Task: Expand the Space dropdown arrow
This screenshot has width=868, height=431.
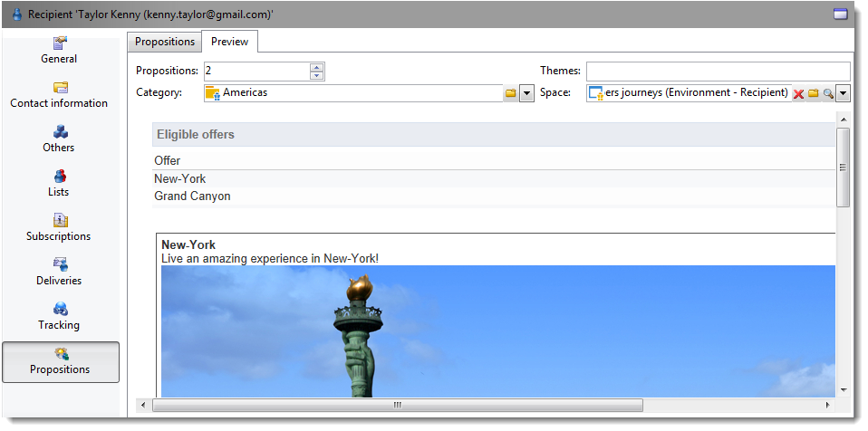Action: click(x=843, y=93)
